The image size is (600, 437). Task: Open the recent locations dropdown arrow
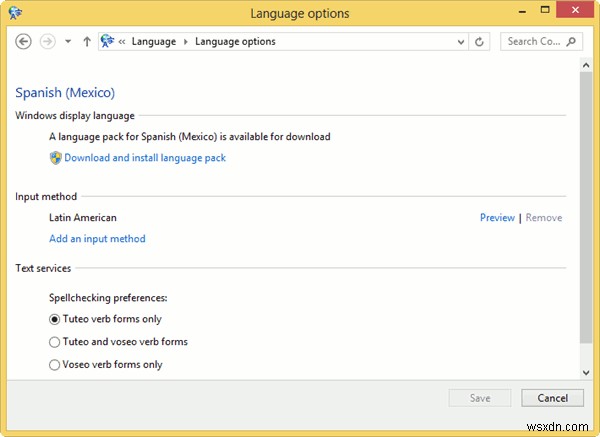tap(68, 41)
